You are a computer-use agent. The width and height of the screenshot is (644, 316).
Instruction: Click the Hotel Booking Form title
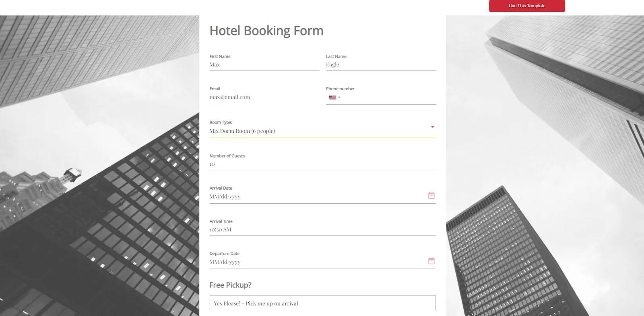266,30
